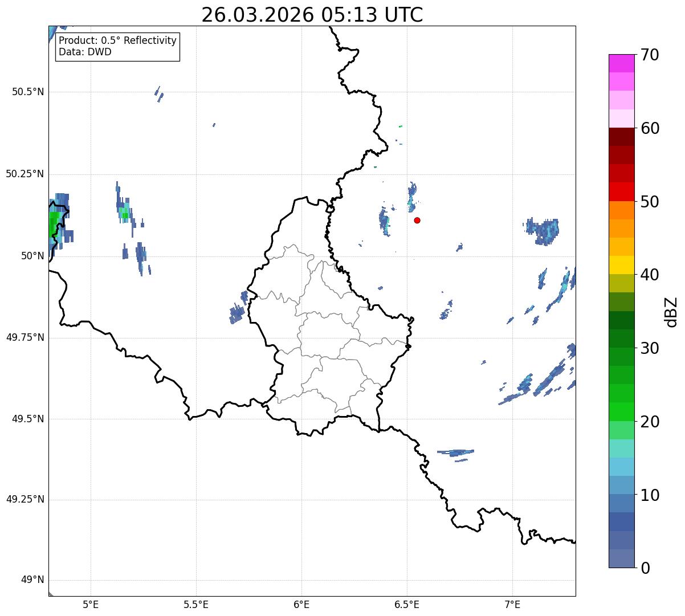Click the 6°E longitude tick label
685x616 pixels.
click(x=301, y=605)
